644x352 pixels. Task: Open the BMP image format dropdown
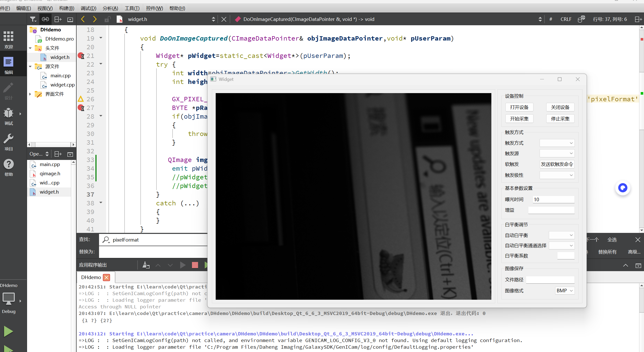(x=565, y=291)
